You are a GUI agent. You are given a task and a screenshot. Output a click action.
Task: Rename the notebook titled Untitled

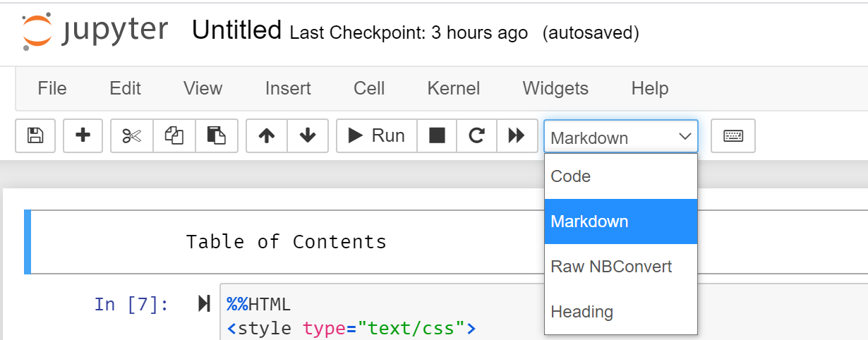coord(236,30)
